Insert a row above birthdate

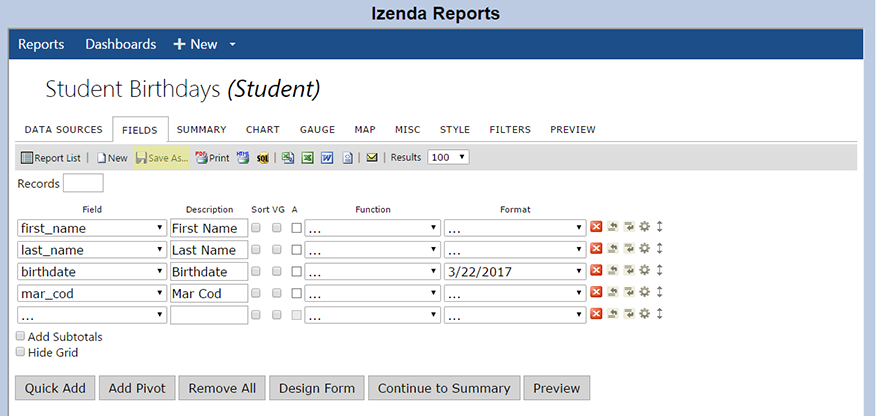tap(613, 270)
